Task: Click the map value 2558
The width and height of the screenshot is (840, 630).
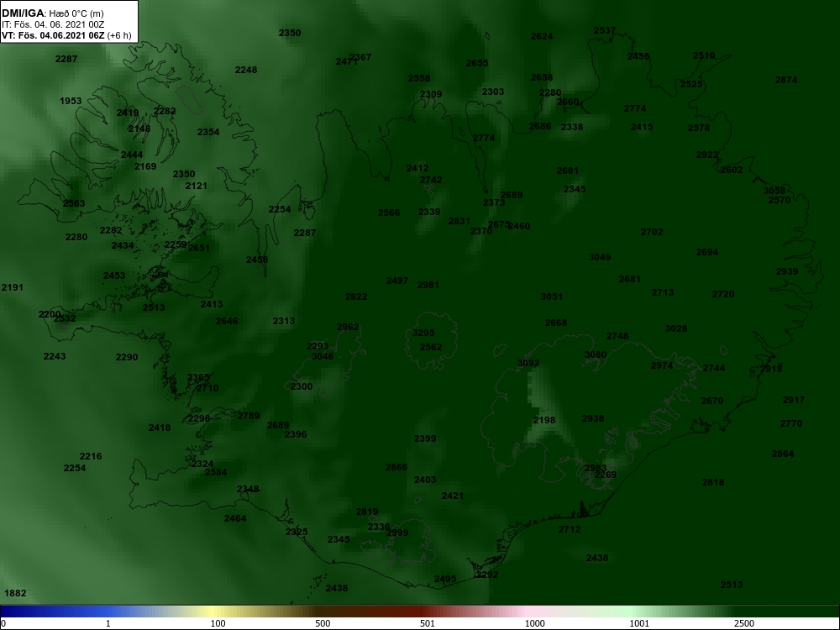Action: (419, 78)
